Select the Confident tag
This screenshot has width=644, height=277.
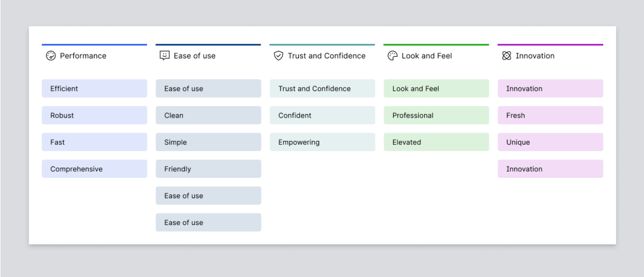(322, 115)
